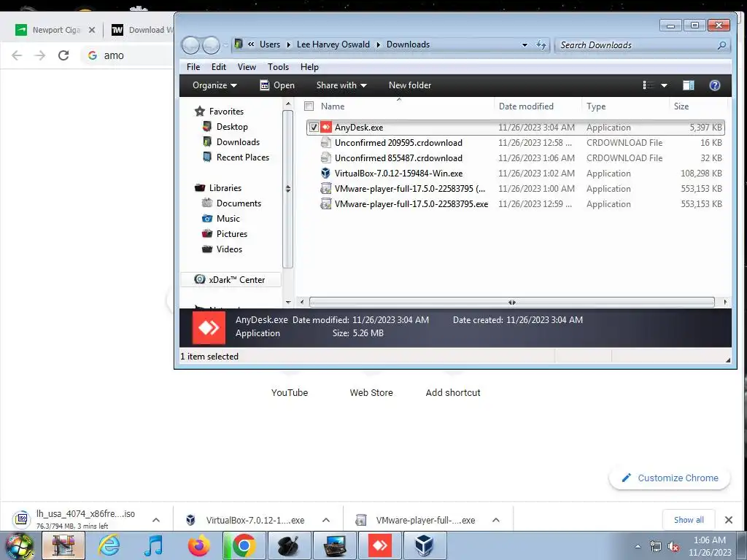Uncheck the AnyDesk.exe checkbox

point(314,127)
